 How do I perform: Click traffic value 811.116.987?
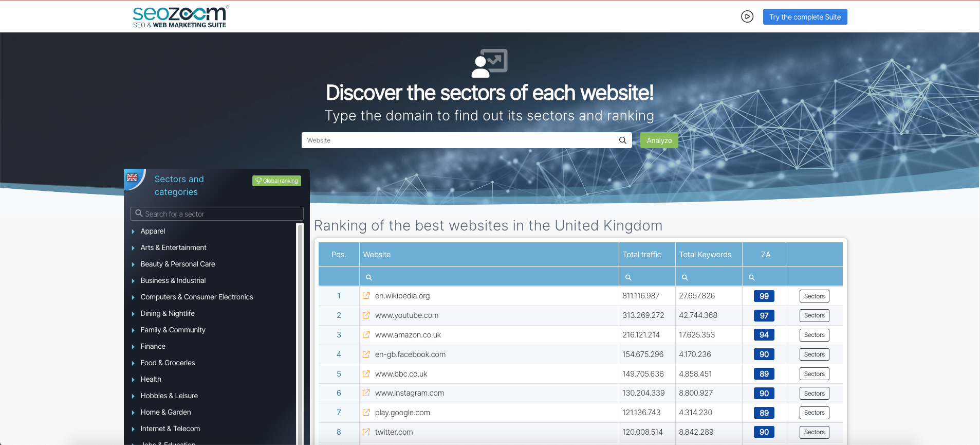click(641, 296)
